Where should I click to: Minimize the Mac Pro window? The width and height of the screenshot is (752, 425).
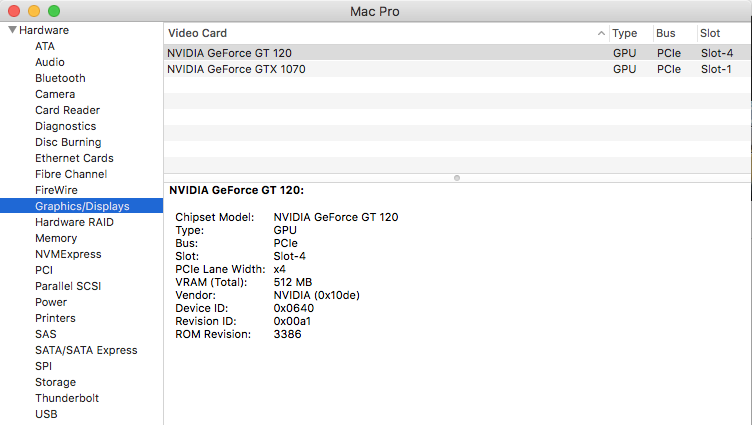tap(34, 11)
